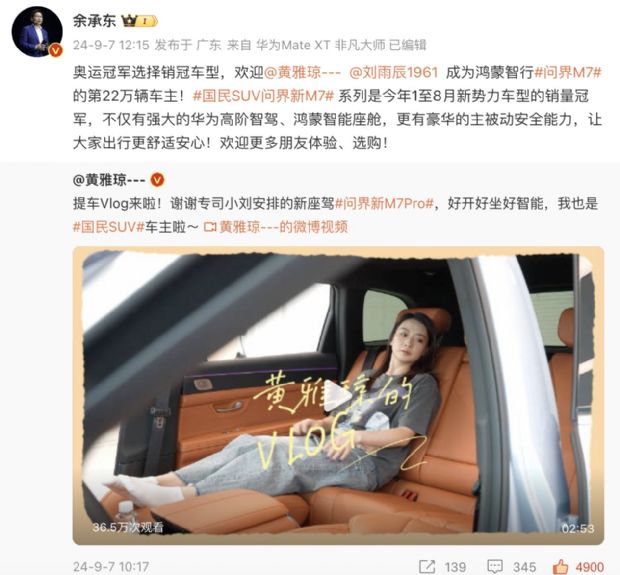Like the post with the thumbs-up icon
620x575 pixels.
561,566
